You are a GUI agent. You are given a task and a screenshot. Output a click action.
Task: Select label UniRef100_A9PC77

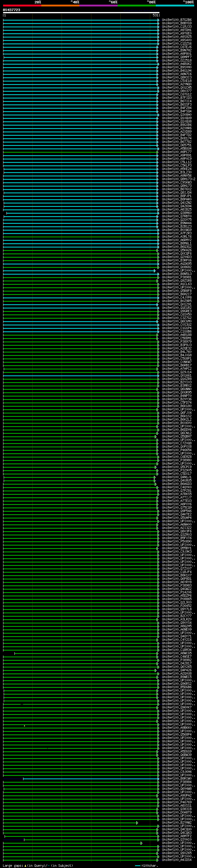click(x=176, y=152)
